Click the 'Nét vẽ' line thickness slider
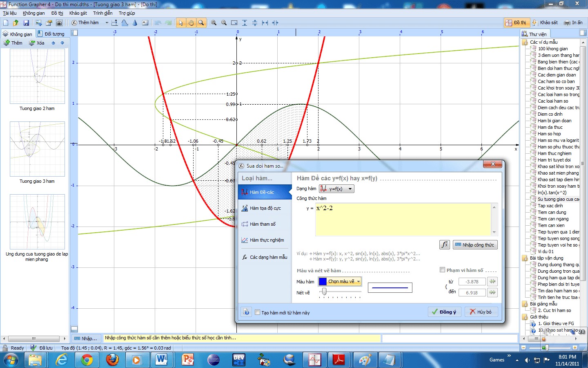 coord(325,292)
